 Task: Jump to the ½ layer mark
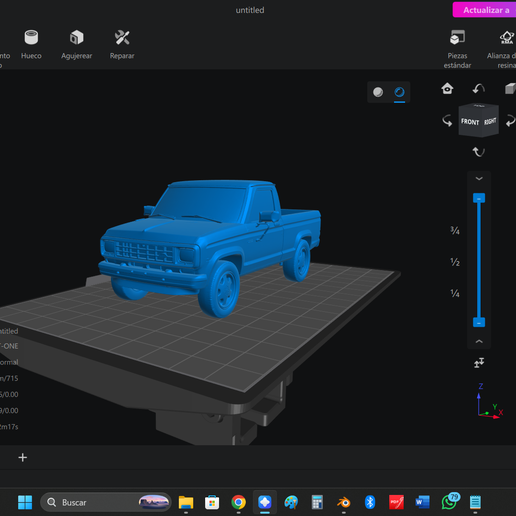pos(455,262)
